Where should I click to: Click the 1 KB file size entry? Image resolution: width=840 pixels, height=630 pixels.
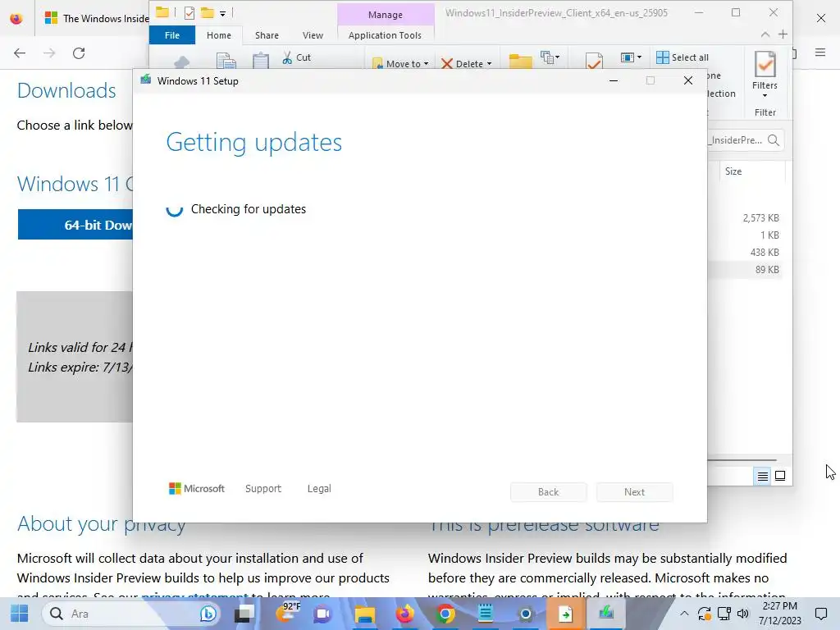pos(769,235)
